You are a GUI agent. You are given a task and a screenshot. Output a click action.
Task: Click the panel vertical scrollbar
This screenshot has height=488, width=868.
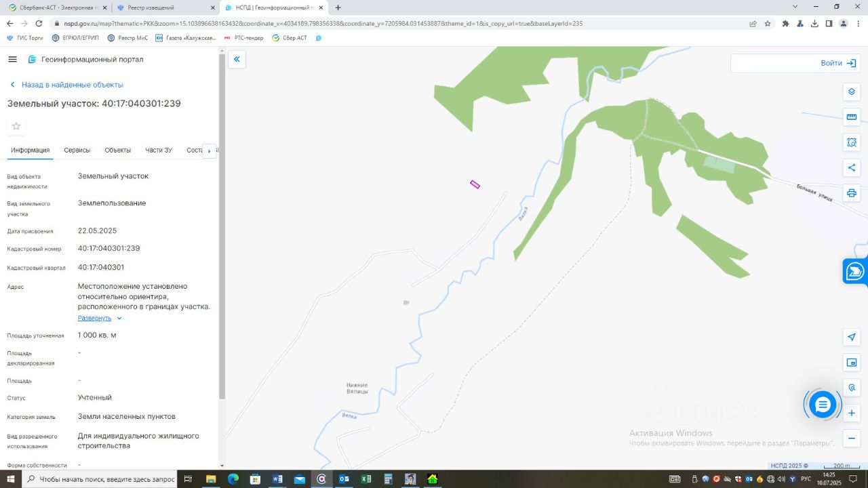pos(222,227)
